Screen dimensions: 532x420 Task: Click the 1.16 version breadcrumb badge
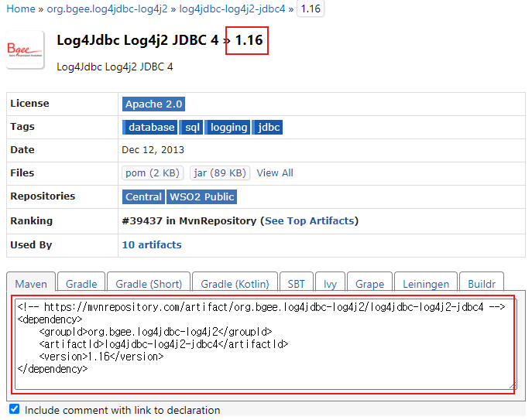[x=311, y=9]
